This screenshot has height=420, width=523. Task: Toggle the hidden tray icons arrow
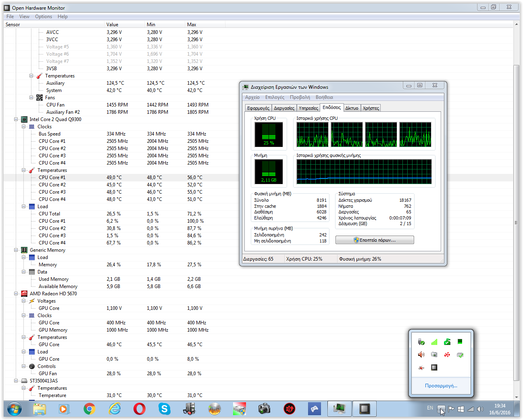pos(441,409)
